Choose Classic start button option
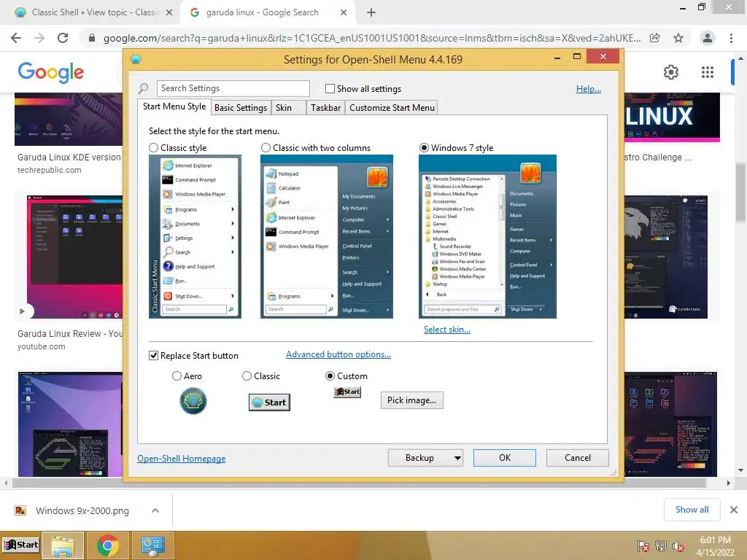The width and height of the screenshot is (747, 560). pyautogui.click(x=247, y=376)
